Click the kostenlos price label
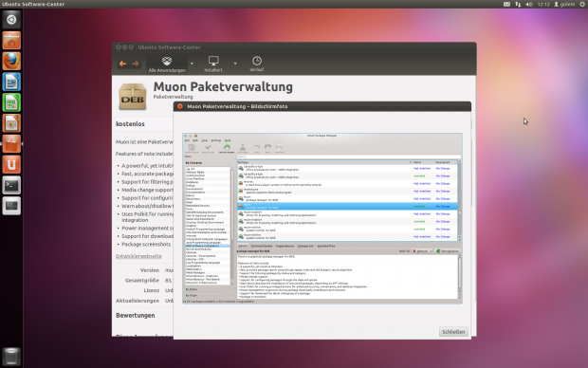 coord(130,124)
